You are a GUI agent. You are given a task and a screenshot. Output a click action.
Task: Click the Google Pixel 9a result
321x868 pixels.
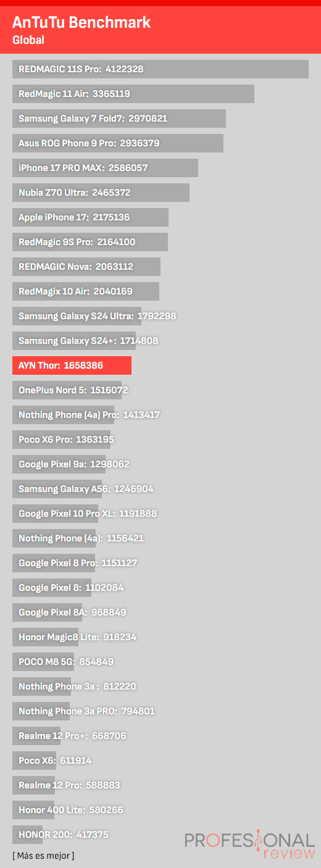coord(74,464)
